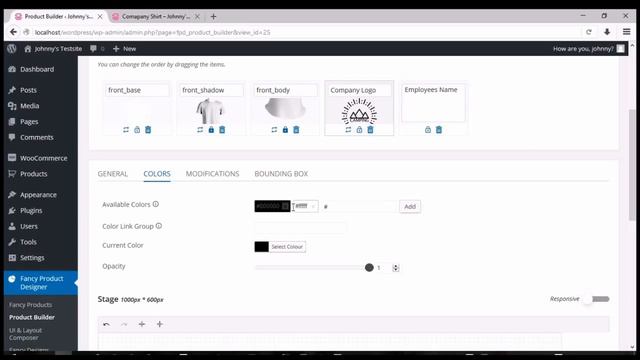Open Appearance in the admin sidebar
The image size is (640, 360).
pyautogui.click(x=38, y=195)
